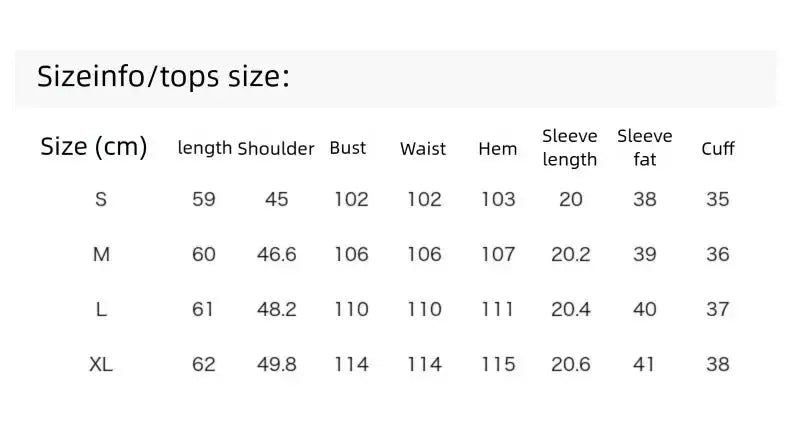This screenshot has width=790, height=421.
Task: Click the Sleeve fat column header
Action: [644, 148]
